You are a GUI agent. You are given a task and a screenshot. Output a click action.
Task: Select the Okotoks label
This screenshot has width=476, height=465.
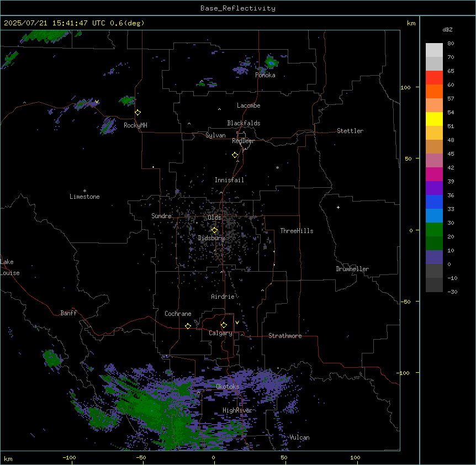pos(228,387)
